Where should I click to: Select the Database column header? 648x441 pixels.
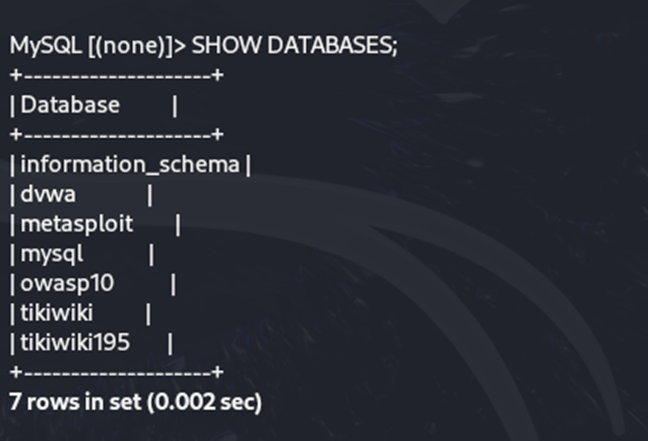70,105
